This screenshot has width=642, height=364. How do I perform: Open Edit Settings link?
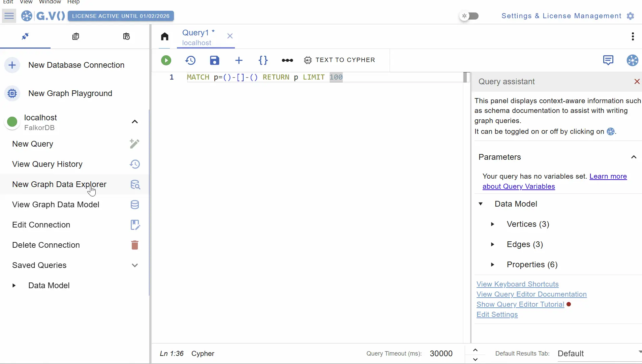pos(497,314)
